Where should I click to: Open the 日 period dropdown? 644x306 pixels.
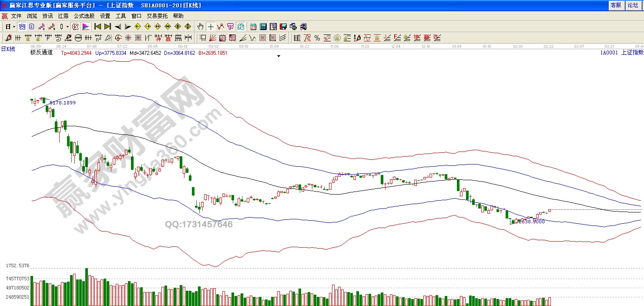pos(10,27)
